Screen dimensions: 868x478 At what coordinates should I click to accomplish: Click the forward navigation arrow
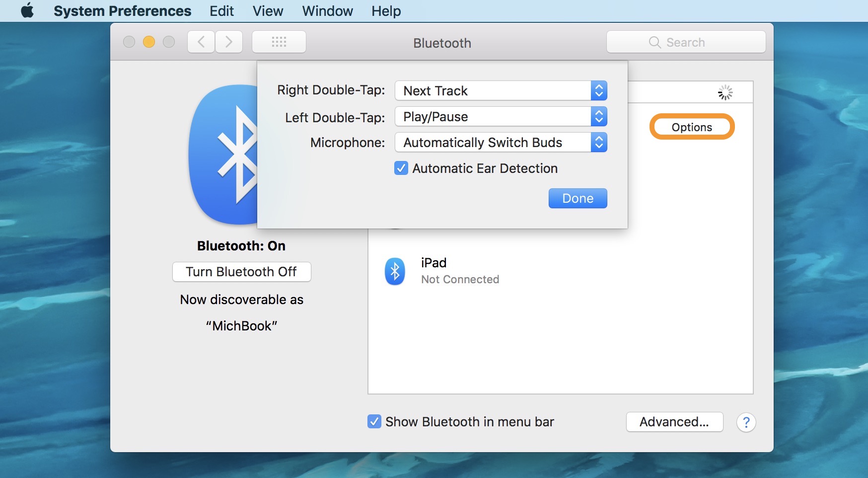[229, 42]
